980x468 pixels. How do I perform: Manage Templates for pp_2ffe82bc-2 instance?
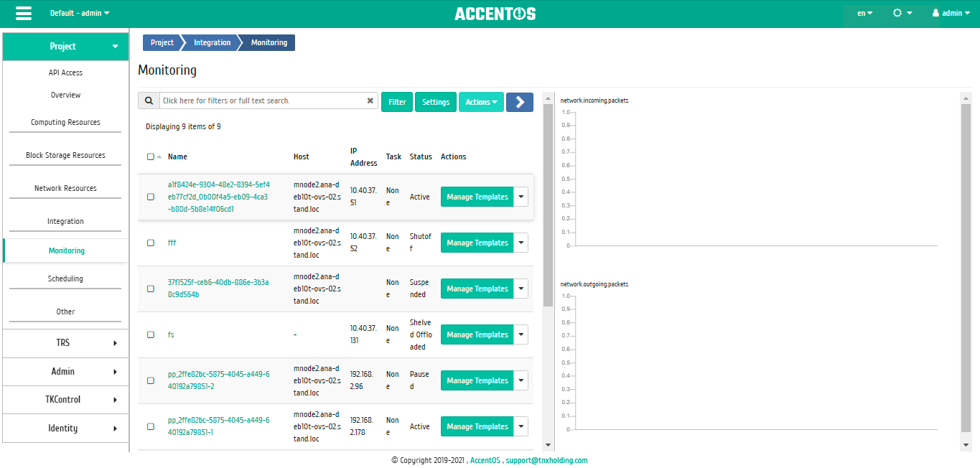(x=477, y=380)
